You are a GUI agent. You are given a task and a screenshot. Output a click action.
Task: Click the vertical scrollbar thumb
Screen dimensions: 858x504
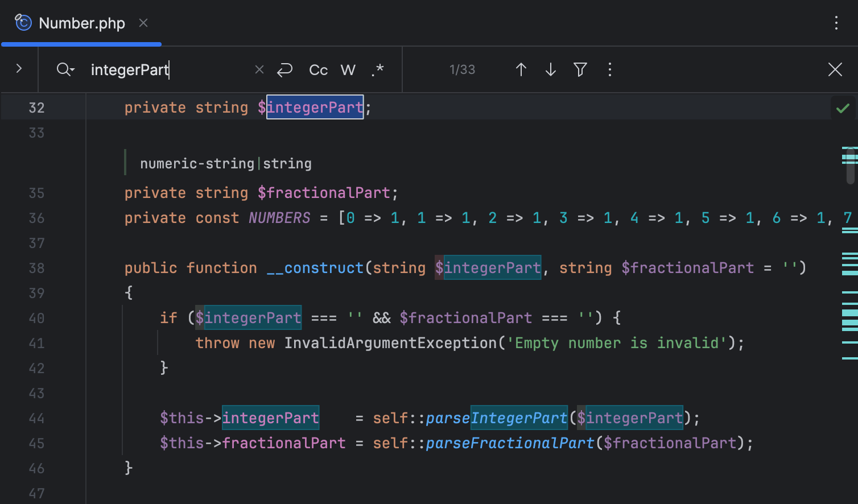(851, 166)
